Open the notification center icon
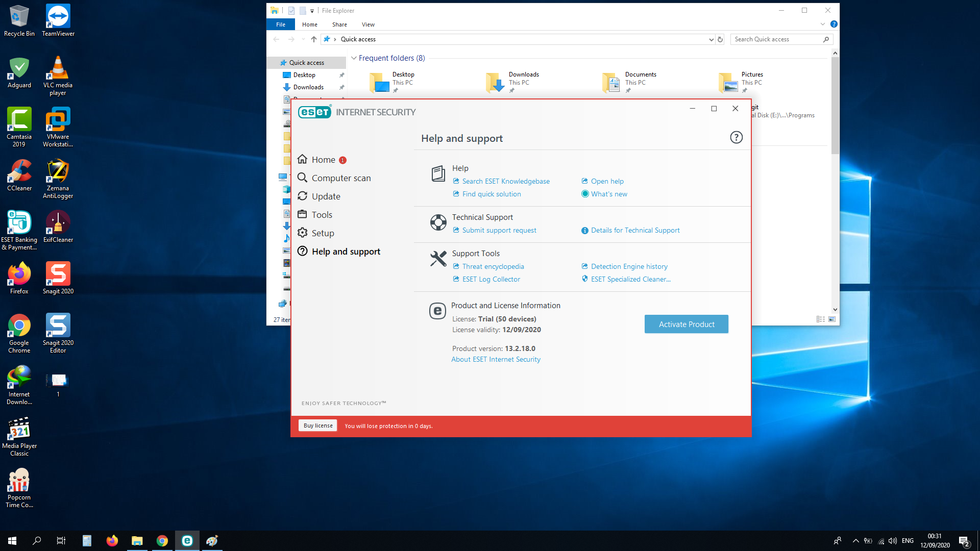The image size is (980, 551). 964,541
